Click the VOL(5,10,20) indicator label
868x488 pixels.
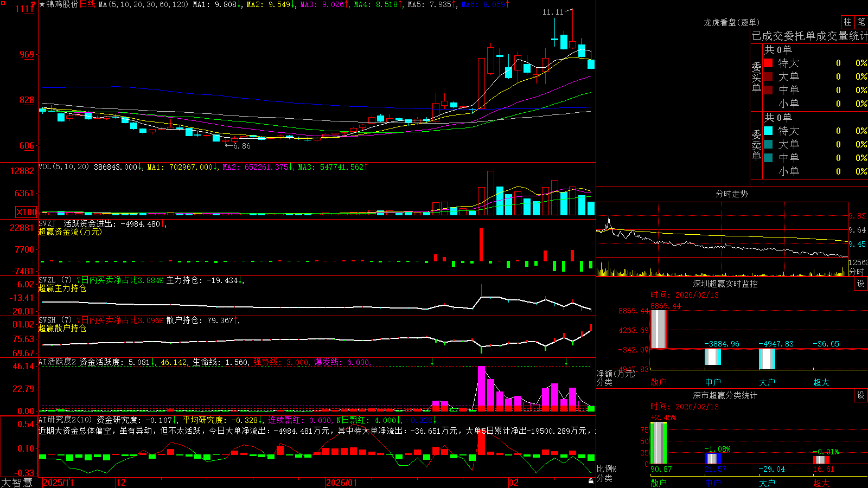point(63,167)
